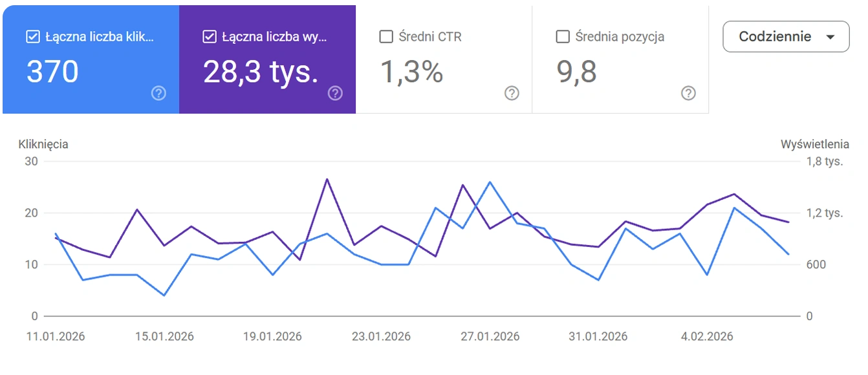868x375 pixels.
Task: Uncheck the Łączna liczba wyświetleń checkbox
Action: [x=210, y=37]
